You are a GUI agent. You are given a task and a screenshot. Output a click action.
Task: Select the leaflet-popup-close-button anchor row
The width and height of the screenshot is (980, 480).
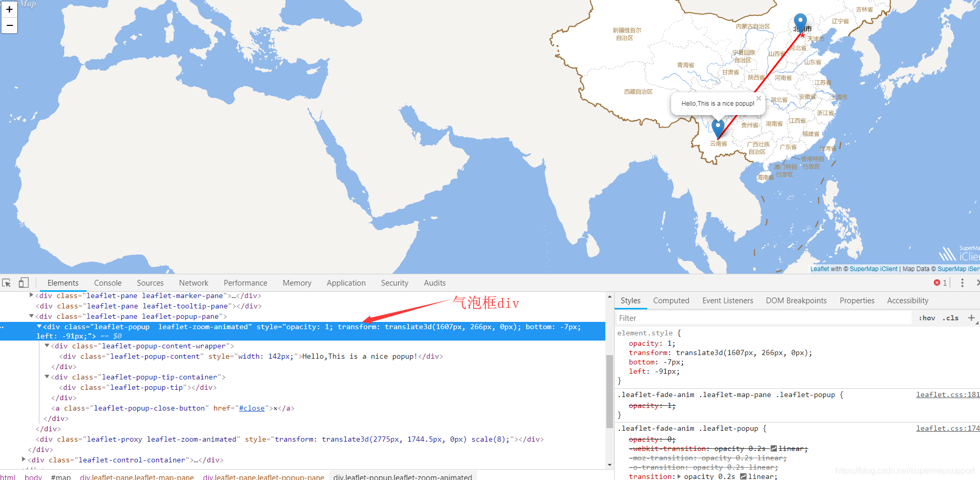pos(173,408)
